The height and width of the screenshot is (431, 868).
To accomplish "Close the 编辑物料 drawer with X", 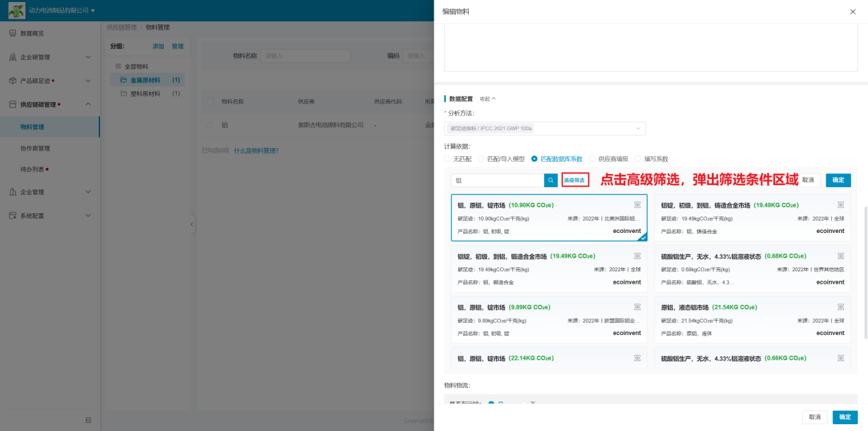I will coord(852,12).
